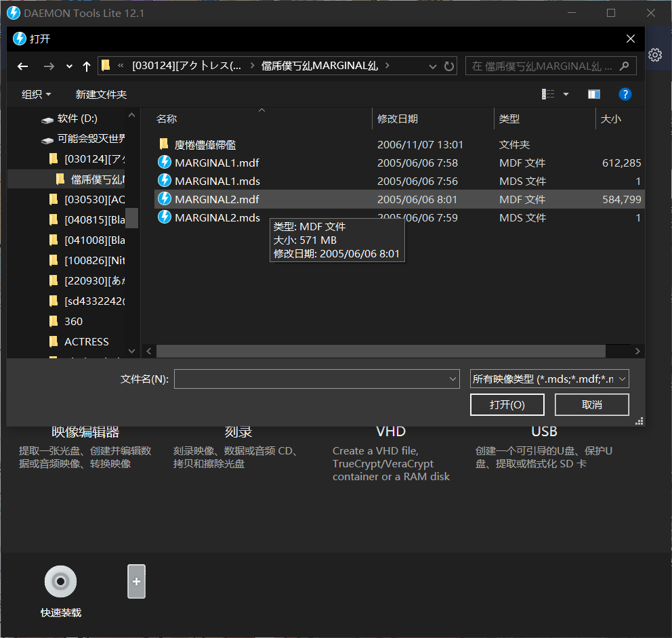Open DAEMON Tools settings gear
The height and width of the screenshot is (638, 672).
655,55
